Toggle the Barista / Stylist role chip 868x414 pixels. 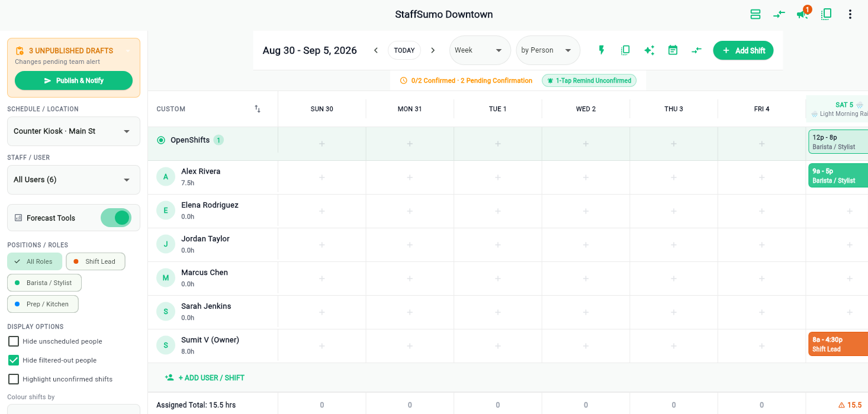(x=44, y=283)
